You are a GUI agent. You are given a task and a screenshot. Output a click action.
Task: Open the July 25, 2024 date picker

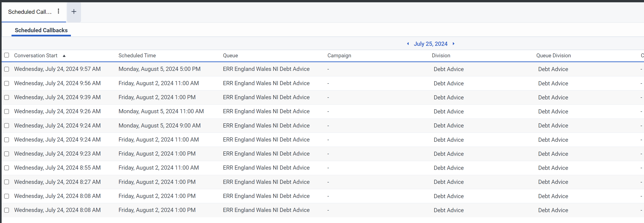[430, 44]
